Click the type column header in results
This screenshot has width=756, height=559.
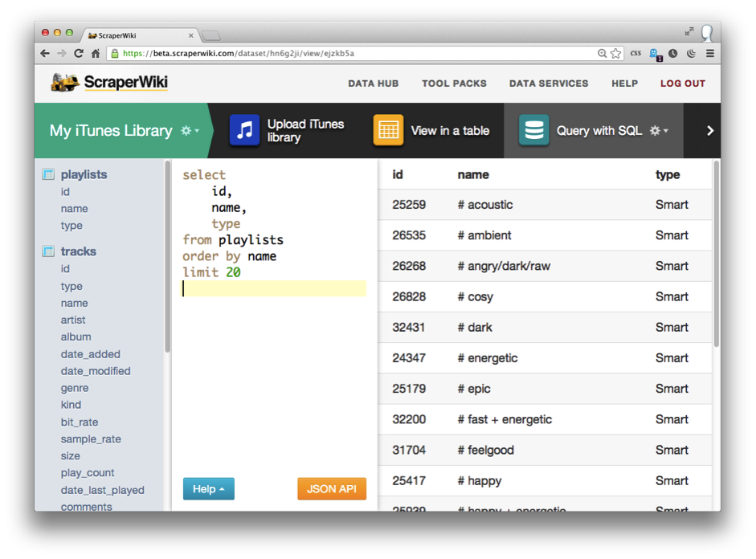668,174
